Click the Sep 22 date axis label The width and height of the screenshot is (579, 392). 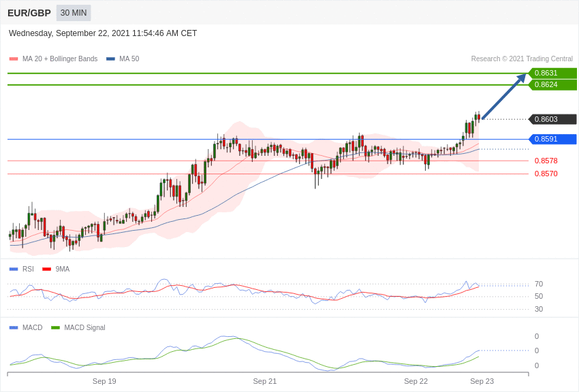pos(416,381)
